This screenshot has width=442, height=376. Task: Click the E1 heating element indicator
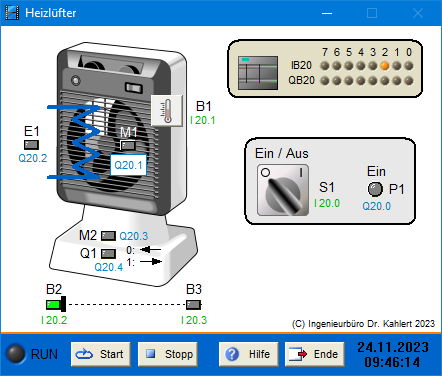coord(31,145)
